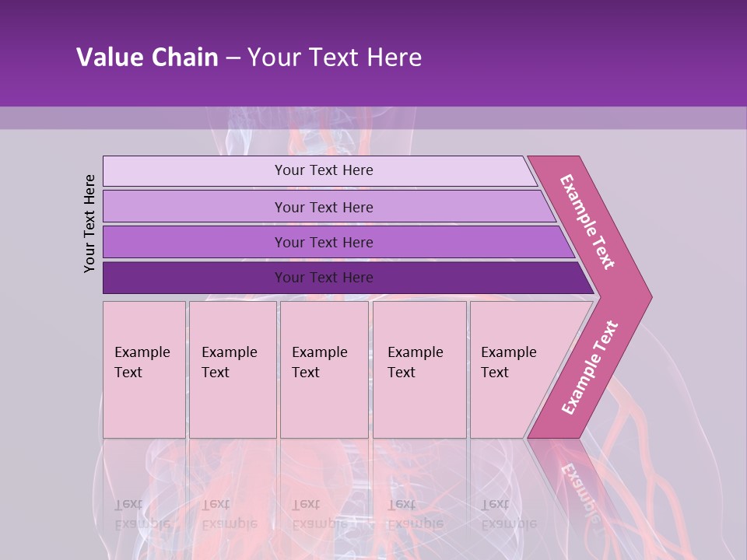This screenshot has height=560, width=747.
Task: Click the darkest purple bottom bar
Action: [x=323, y=278]
